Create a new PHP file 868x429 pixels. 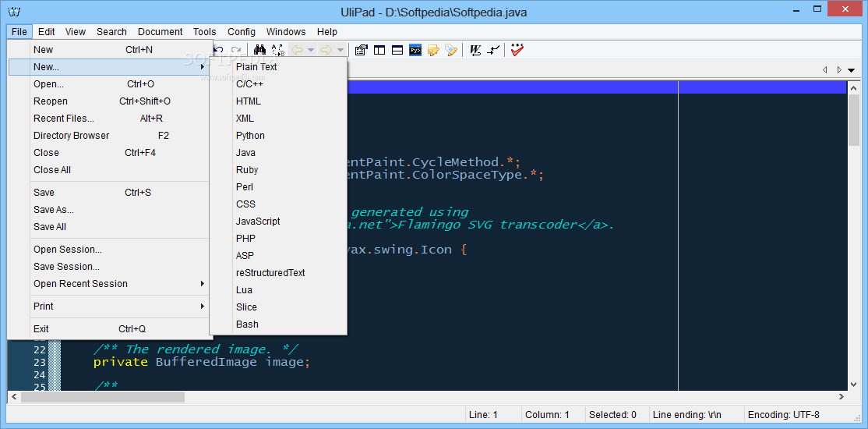[278, 239]
